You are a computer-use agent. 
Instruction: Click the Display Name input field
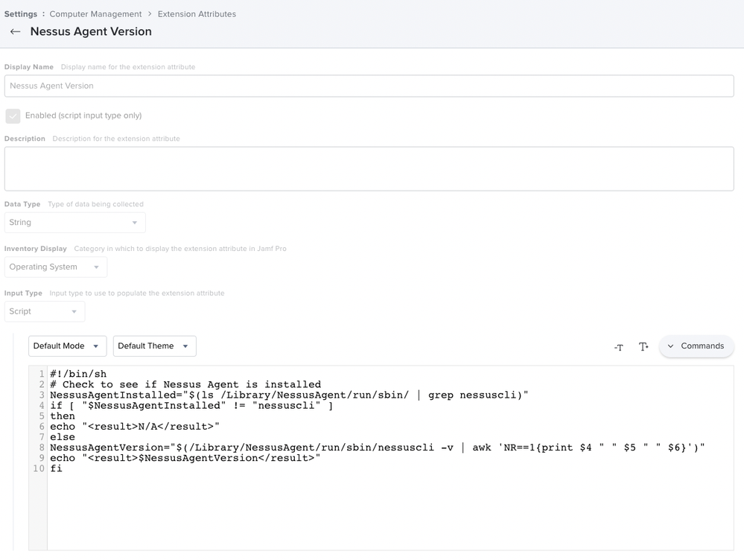pos(369,86)
